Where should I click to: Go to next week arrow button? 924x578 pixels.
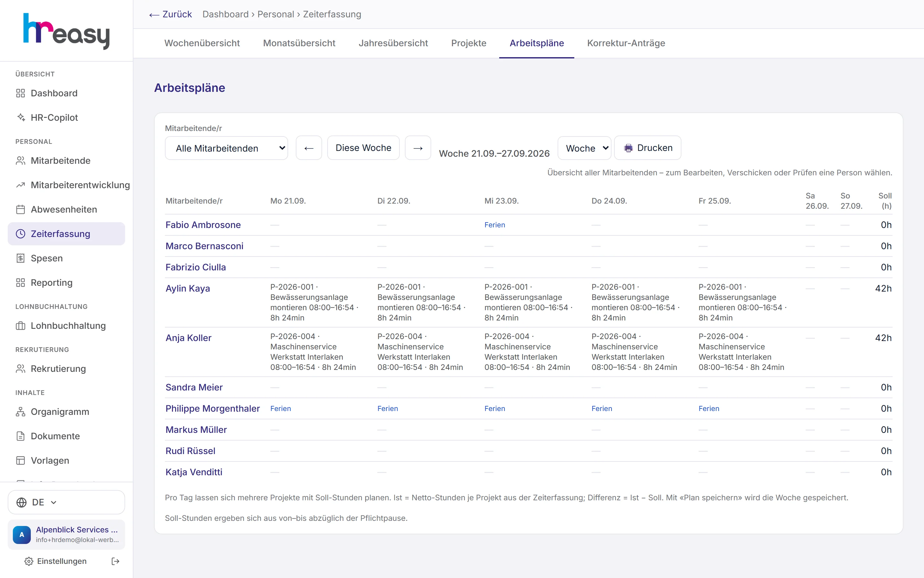(418, 148)
